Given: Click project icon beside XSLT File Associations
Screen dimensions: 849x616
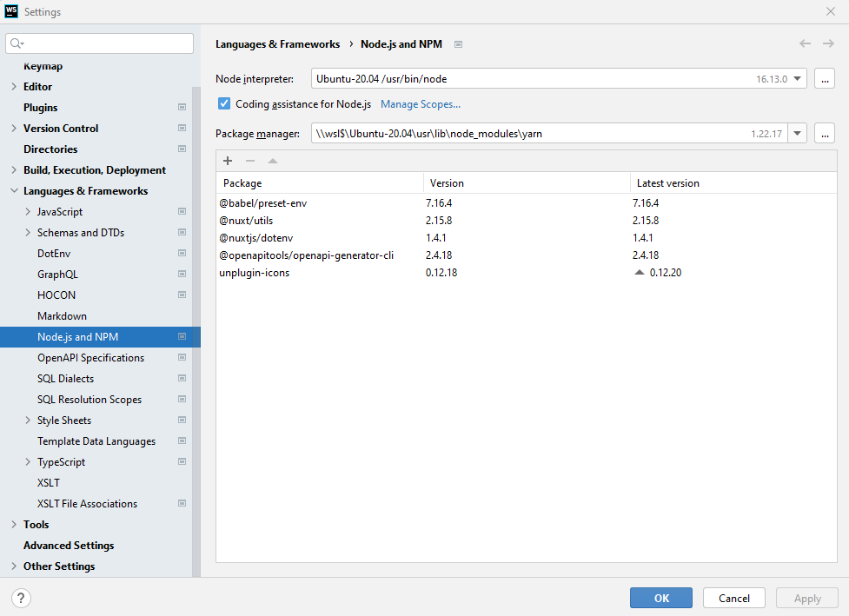Looking at the screenshot, I should [182, 503].
